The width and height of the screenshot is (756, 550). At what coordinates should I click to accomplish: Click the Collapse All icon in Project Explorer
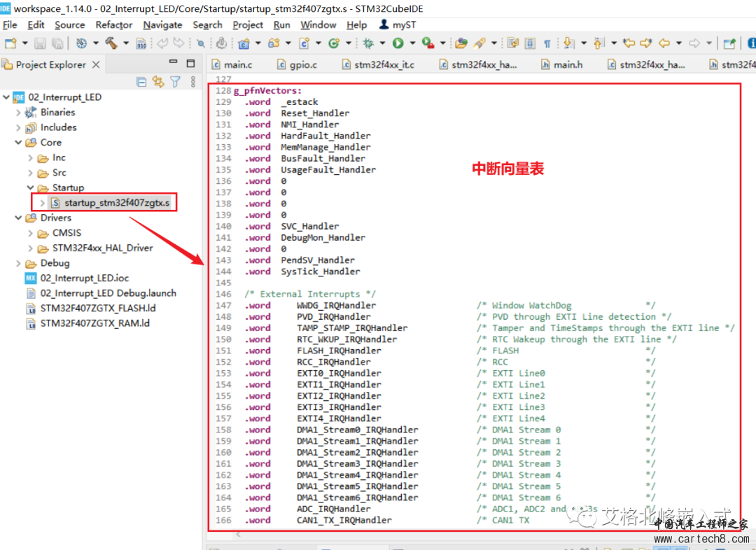(x=141, y=82)
